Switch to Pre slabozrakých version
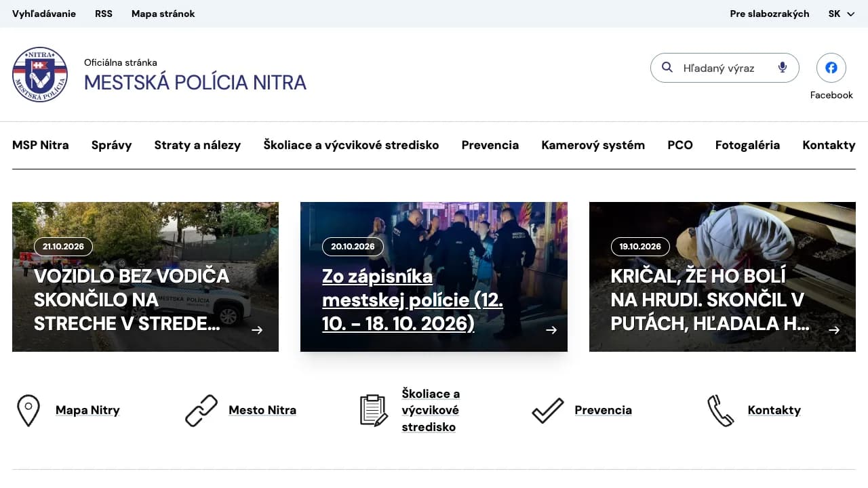Viewport: 868px width, 488px height. point(770,14)
